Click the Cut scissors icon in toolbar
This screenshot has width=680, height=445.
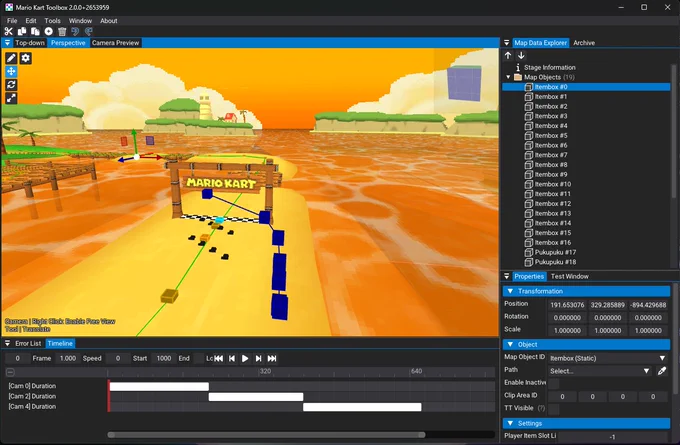(8, 31)
